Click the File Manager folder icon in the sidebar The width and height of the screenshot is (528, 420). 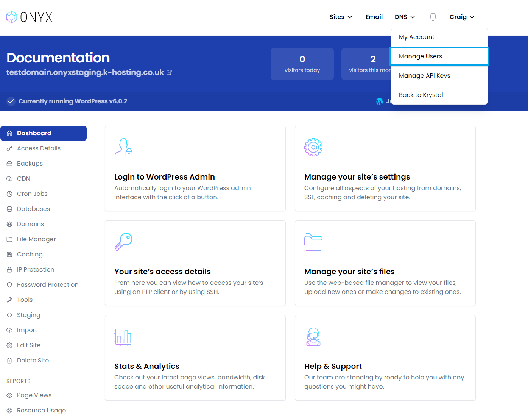[9, 239]
